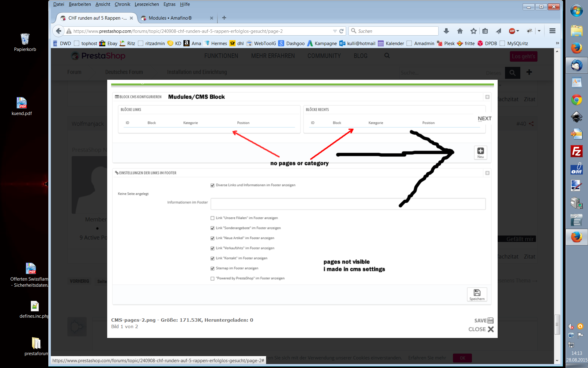The height and width of the screenshot is (368, 588).
Task: Close the Modules Amafino tab
Action: tap(211, 18)
